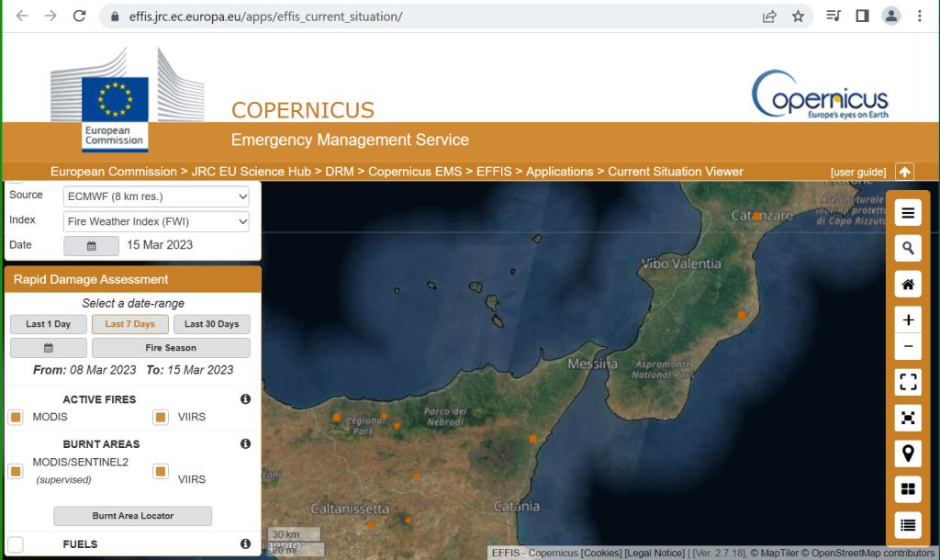Open the hamburger menu on the map toolbar

click(x=908, y=214)
